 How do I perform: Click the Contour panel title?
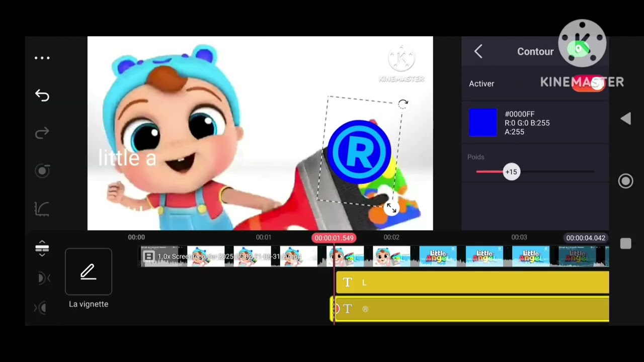click(535, 51)
